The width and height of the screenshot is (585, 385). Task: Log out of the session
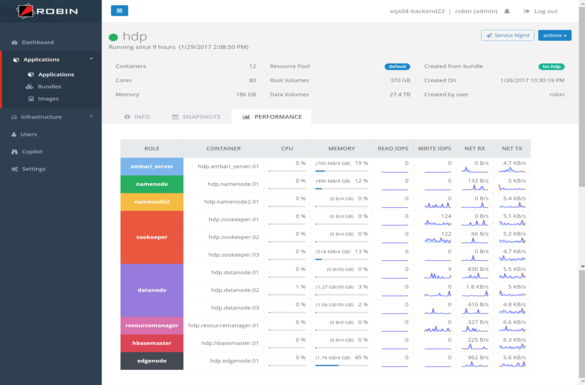(541, 11)
